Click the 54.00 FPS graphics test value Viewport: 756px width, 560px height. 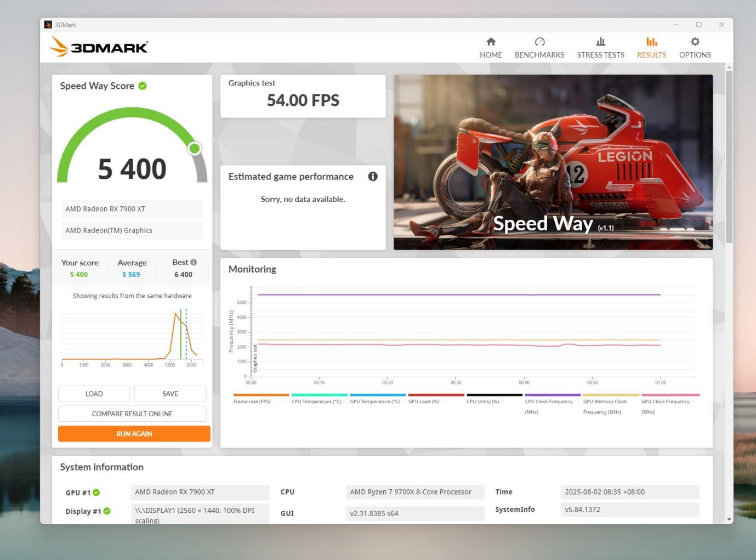[303, 100]
